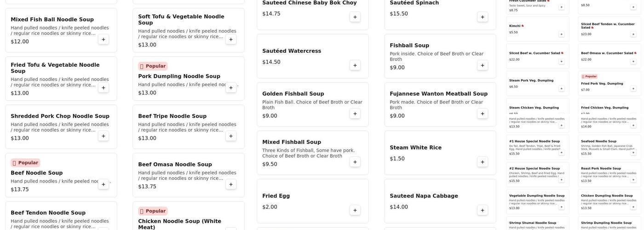Click Popular badge above Pork Dumpling Noodle Soup
Screen dimensions: 644x230
tap(153, 66)
